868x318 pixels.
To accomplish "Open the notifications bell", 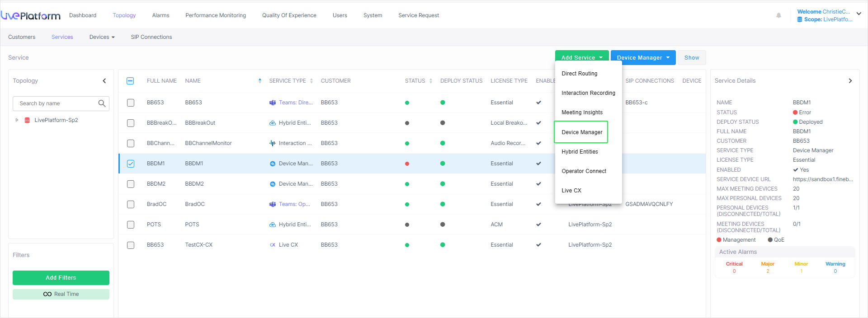I will [778, 15].
